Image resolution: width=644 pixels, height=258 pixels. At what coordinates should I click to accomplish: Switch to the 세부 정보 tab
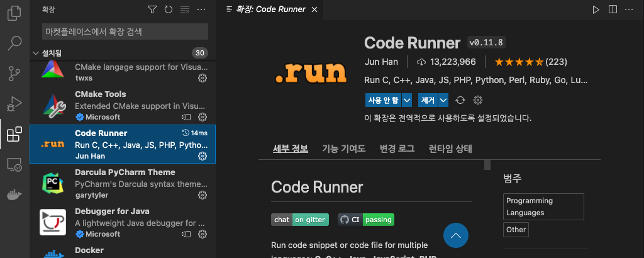(291, 149)
